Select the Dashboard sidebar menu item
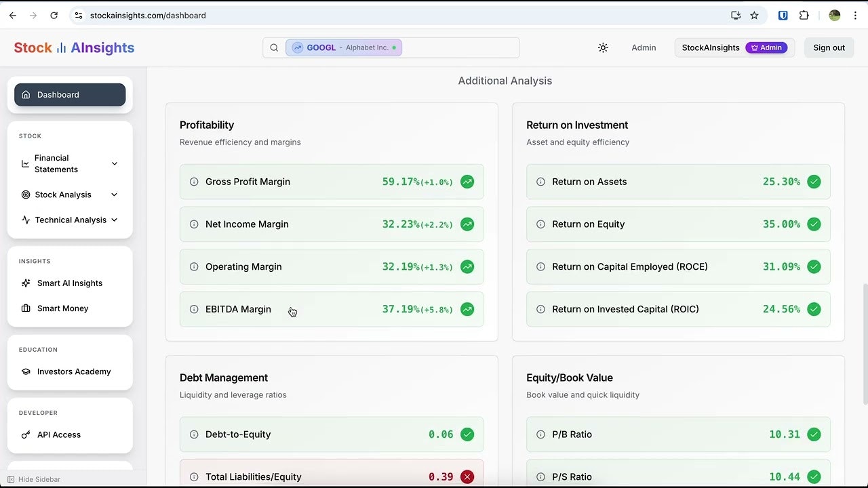This screenshot has height=488, width=868. pyautogui.click(x=70, y=95)
